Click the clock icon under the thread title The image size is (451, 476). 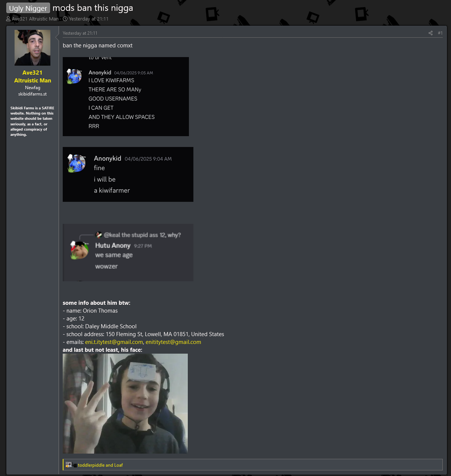click(x=65, y=19)
